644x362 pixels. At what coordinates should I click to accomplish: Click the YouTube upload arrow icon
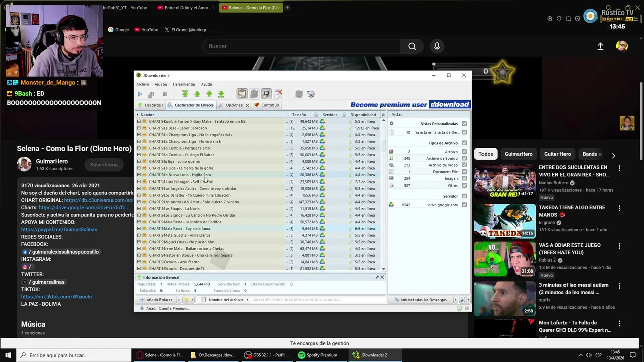[600, 46]
